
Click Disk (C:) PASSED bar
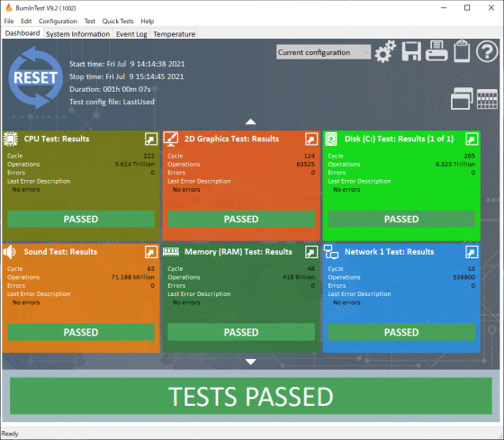click(x=401, y=220)
